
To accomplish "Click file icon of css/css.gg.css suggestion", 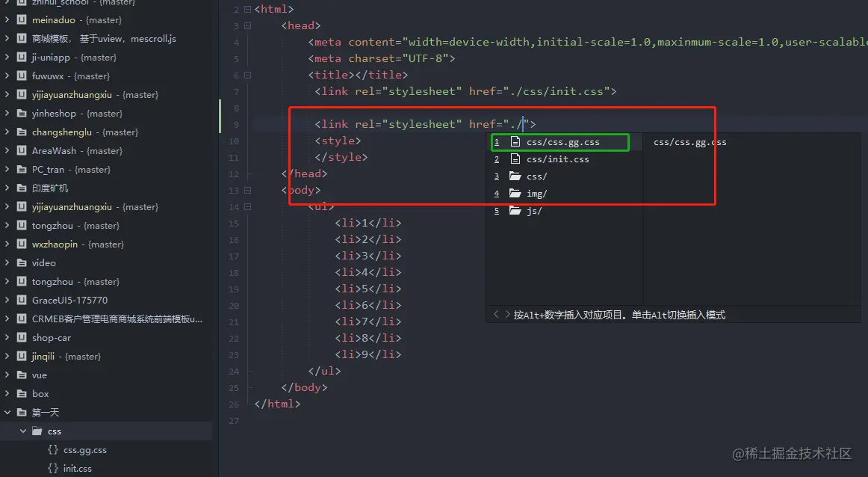I will (515, 142).
